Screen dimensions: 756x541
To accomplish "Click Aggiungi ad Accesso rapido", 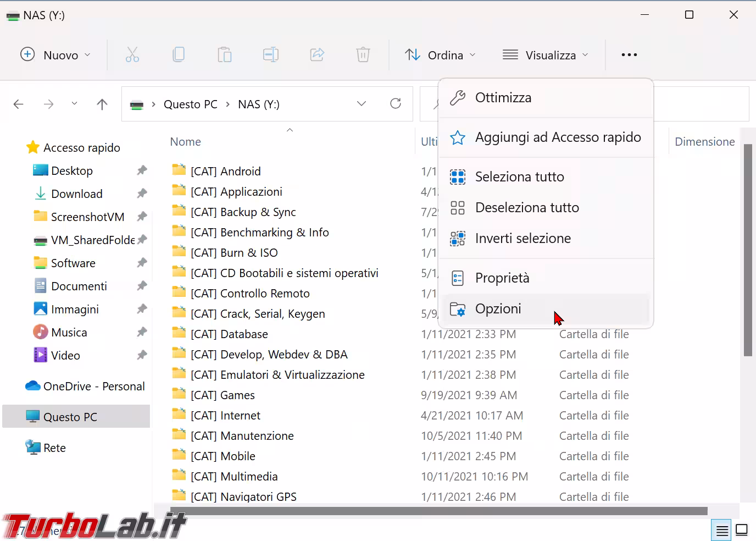I will pyautogui.click(x=558, y=137).
